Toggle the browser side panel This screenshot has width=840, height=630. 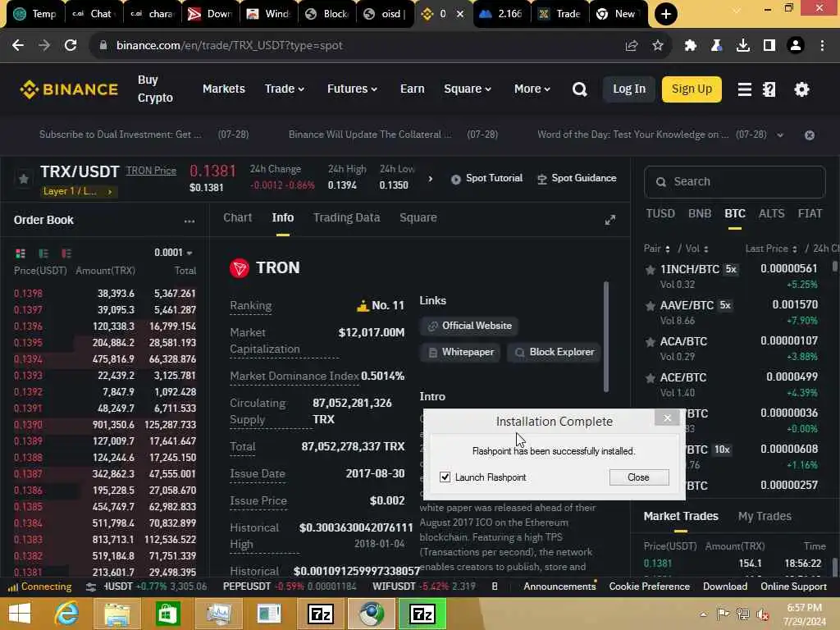tap(769, 46)
